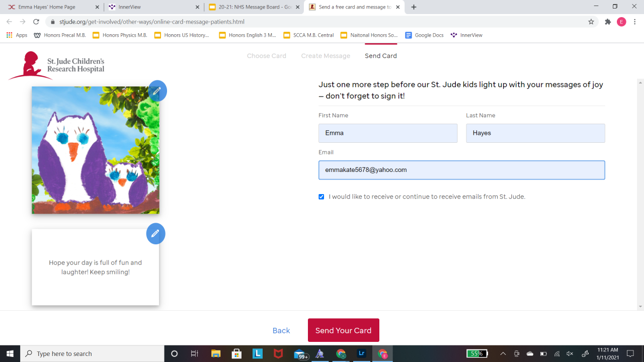Open the Google Docs bookmark

tap(424, 35)
